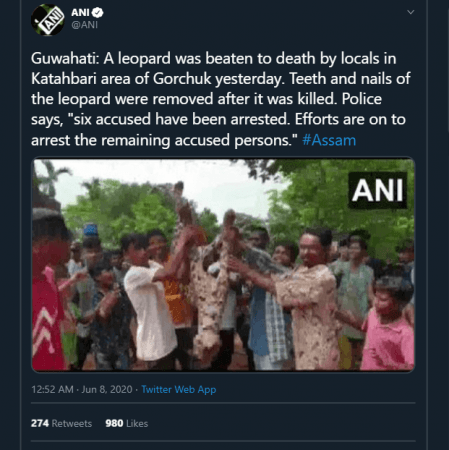Click the child in pink shirt in video

[x=388, y=323]
